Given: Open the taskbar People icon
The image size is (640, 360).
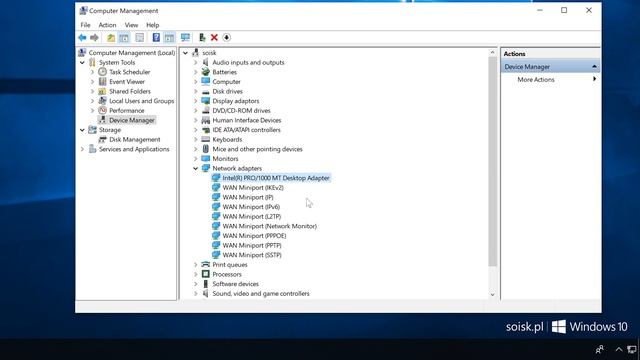Looking at the screenshot, I should (x=600, y=349).
